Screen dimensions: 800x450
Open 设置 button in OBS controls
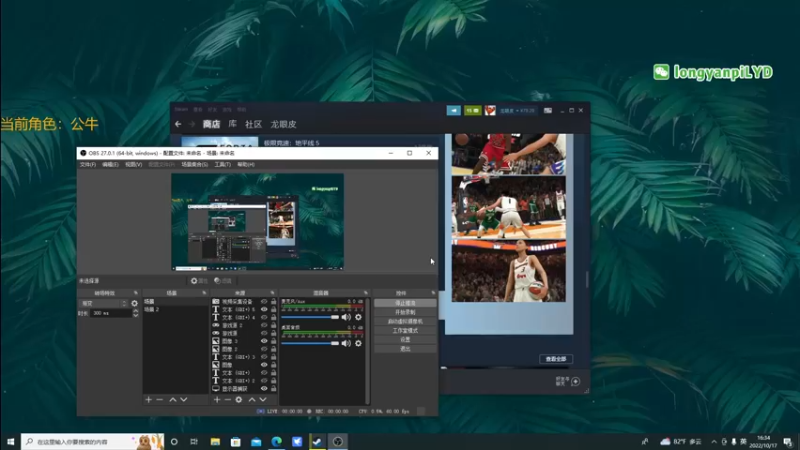(x=405, y=340)
